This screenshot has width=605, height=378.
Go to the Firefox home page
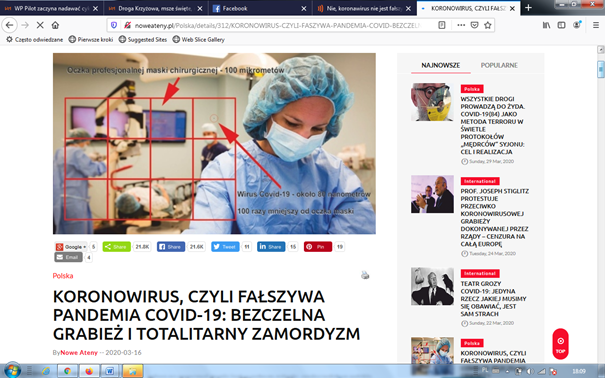pyautogui.click(x=55, y=25)
